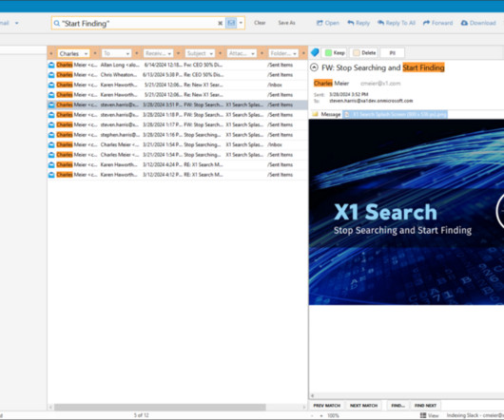
Task: Open the Charles From-filter dropdown
Action: pos(86,53)
